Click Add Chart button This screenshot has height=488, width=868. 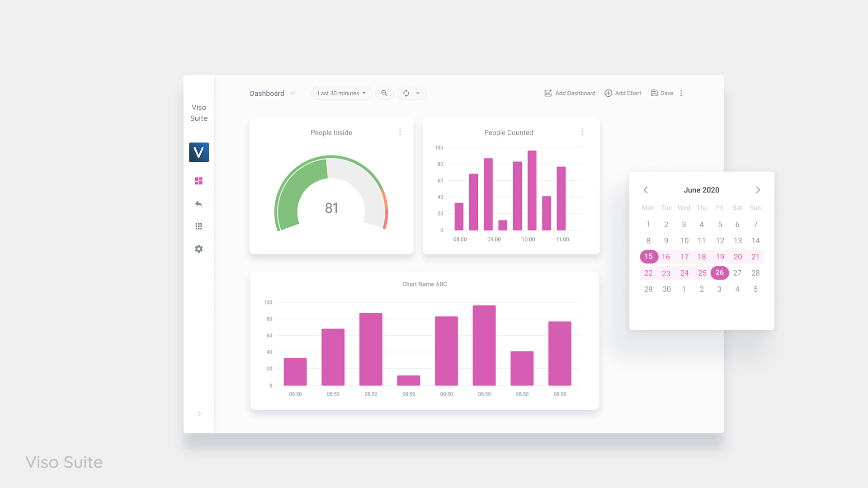click(x=623, y=93)
